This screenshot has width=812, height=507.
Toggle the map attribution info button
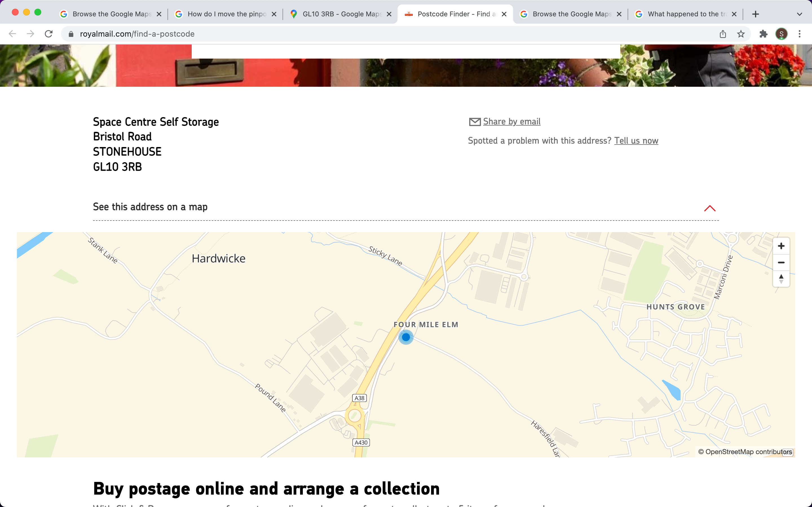pos(787,452)
